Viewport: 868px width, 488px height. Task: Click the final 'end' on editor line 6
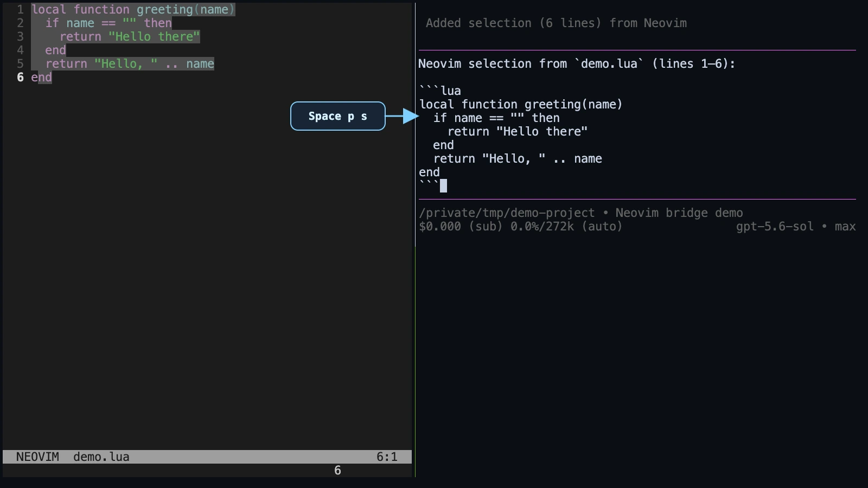coord(41,78)
